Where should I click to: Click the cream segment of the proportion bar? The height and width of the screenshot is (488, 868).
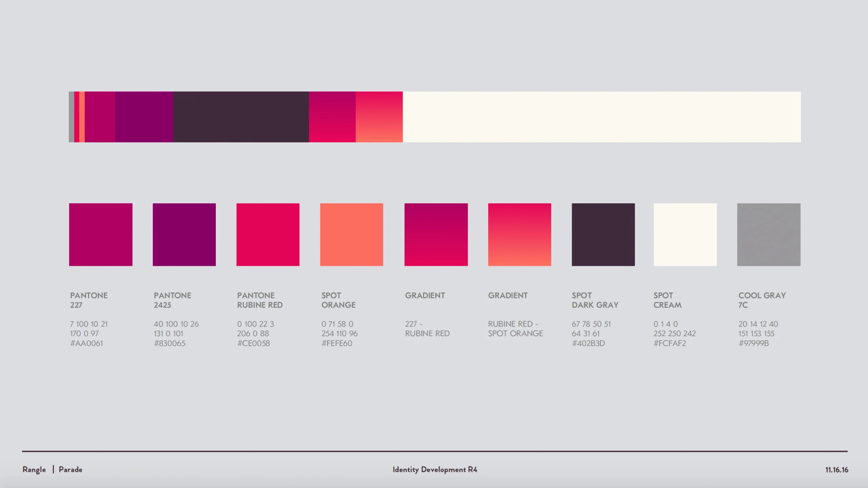[x=602, y=117]
